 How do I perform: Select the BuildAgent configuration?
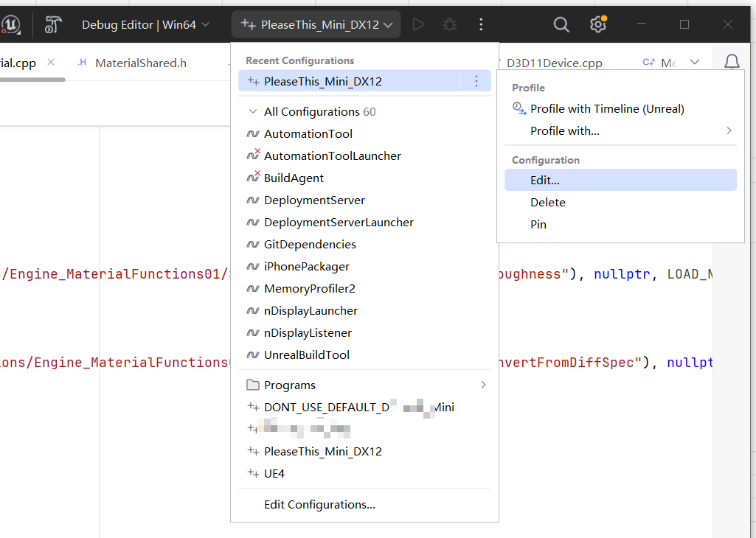[364, 178]
